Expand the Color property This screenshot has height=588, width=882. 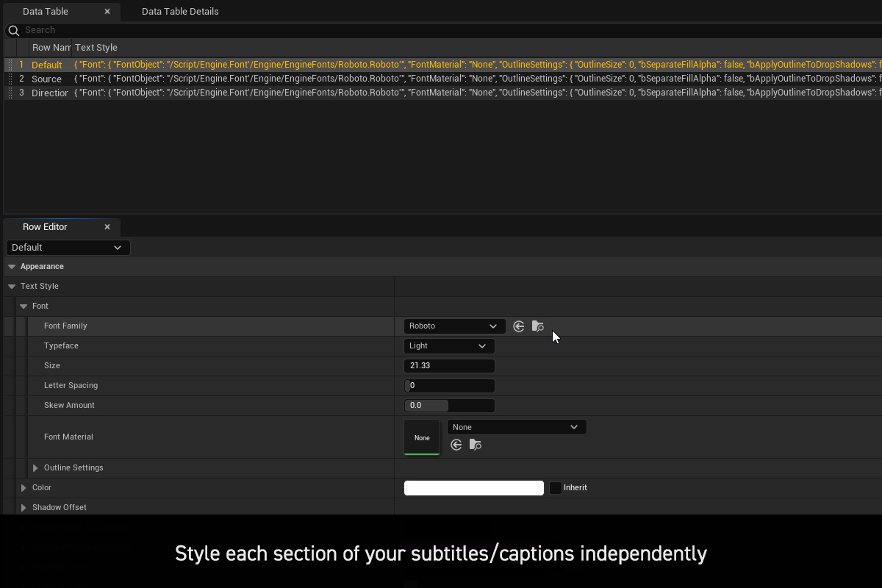(24, 488)
